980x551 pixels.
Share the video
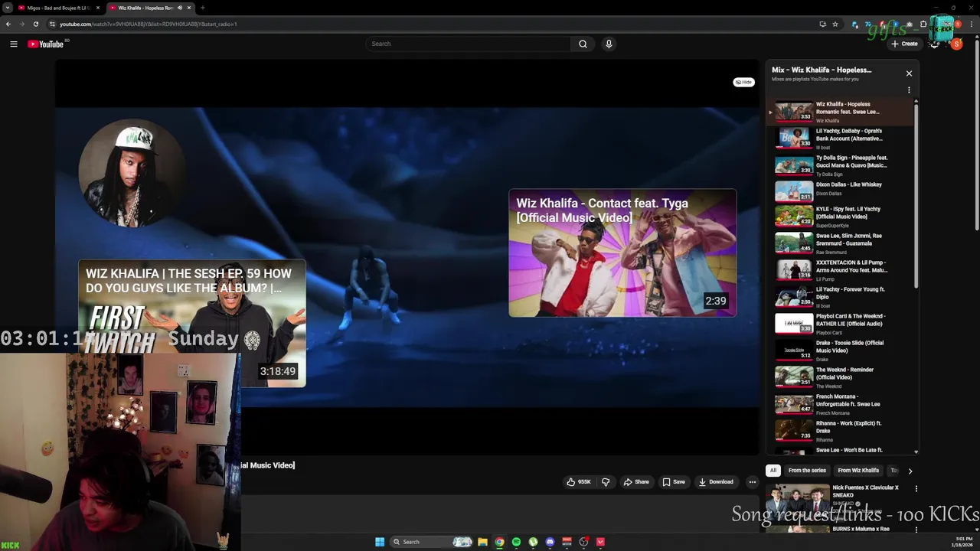636,482
